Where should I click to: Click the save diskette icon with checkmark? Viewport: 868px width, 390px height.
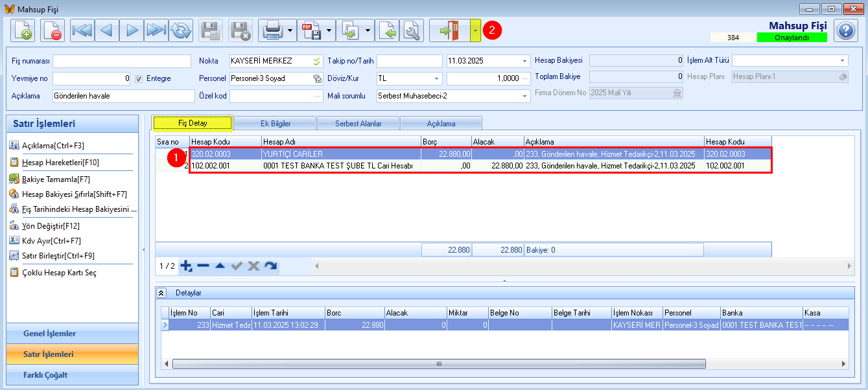click(211, 30)
